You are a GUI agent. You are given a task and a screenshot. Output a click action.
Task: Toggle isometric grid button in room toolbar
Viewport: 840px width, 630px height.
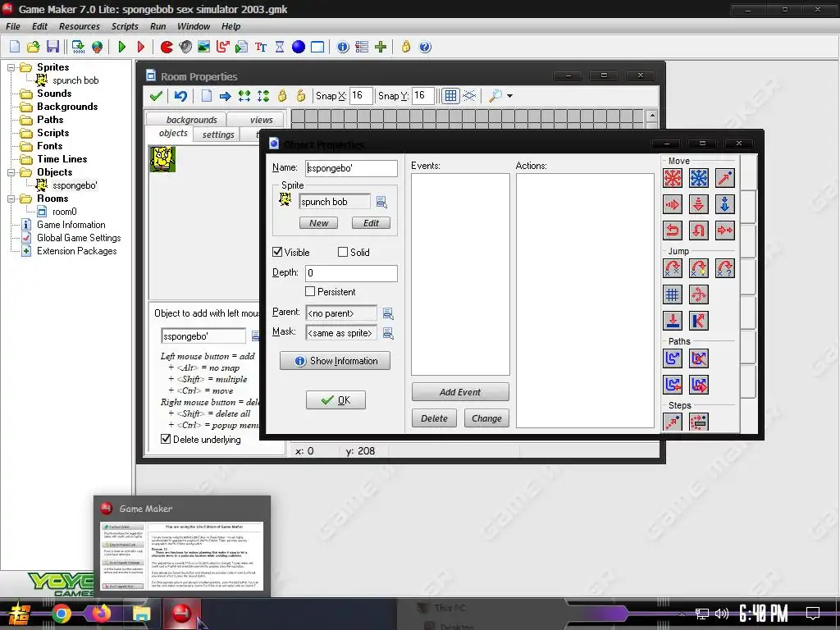click(469, 96)
